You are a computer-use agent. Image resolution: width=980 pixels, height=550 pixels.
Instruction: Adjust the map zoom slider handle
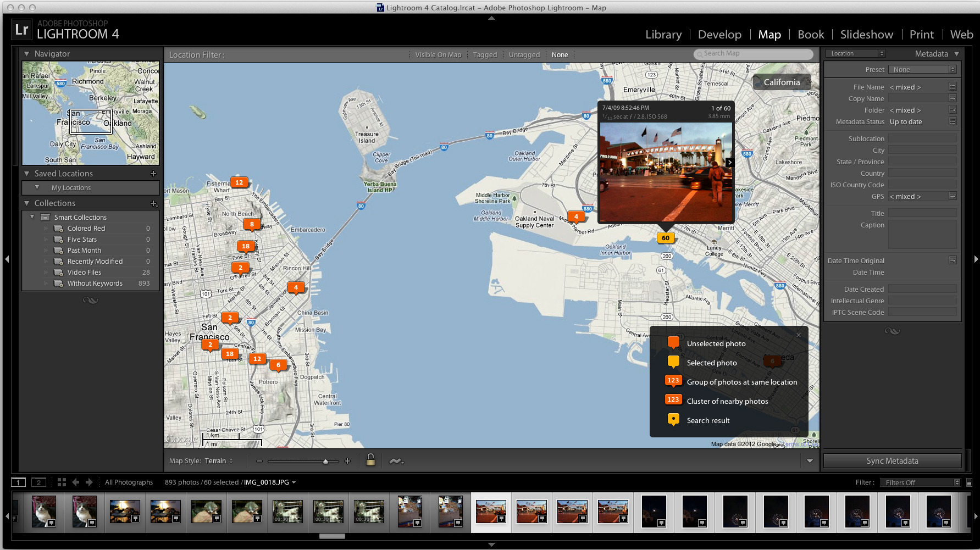click(325, 462)
